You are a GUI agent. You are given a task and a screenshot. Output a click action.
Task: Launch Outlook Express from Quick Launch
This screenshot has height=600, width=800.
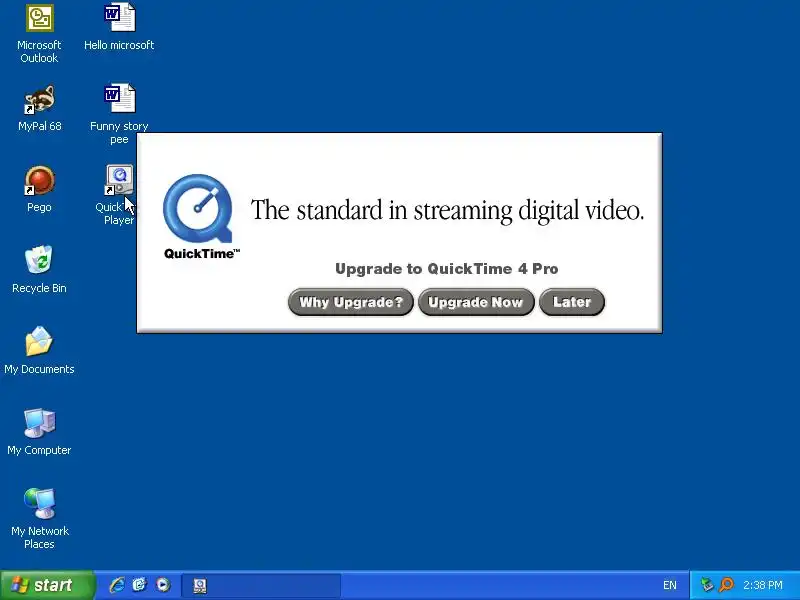140,585
